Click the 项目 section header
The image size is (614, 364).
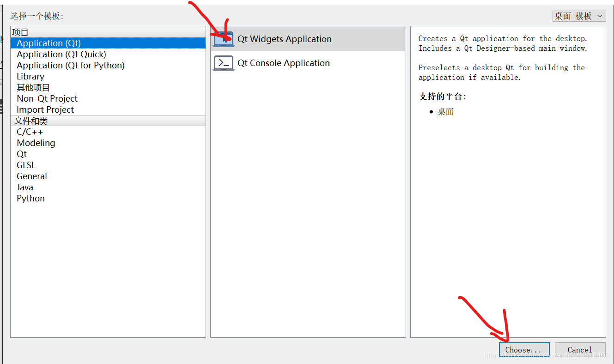pos(108,32)
